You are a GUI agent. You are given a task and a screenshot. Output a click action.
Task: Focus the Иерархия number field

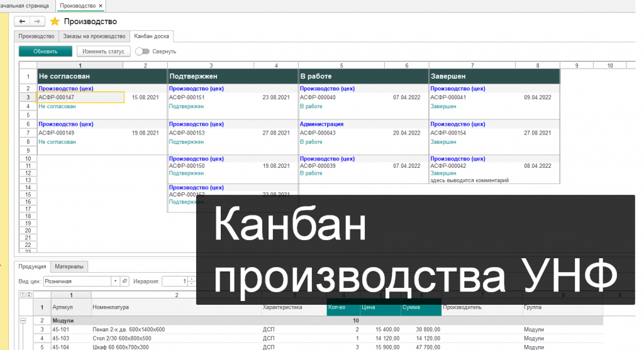pyautogui.click(x=175, y=281)
